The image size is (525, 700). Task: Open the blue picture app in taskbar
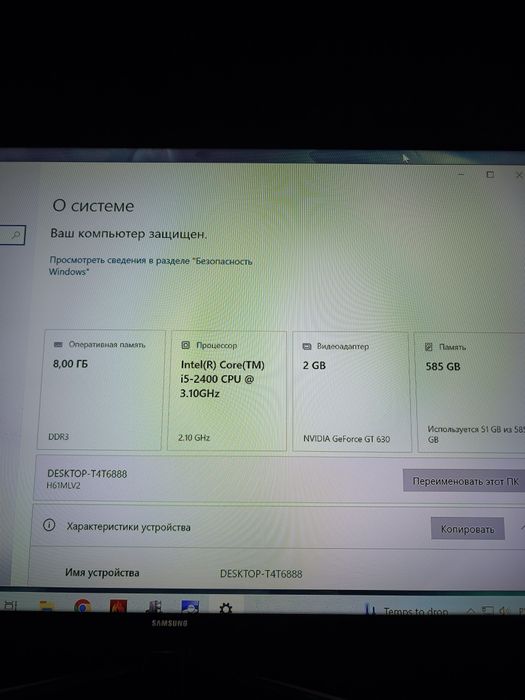(x=190, y=607)
